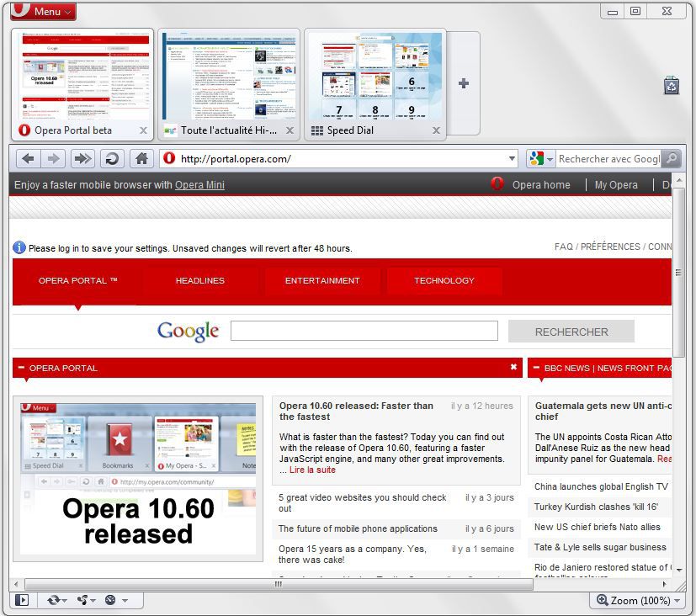This screenshot has height=616, width=696.
Task: Open the My Opera link
Action: [616, 184]
